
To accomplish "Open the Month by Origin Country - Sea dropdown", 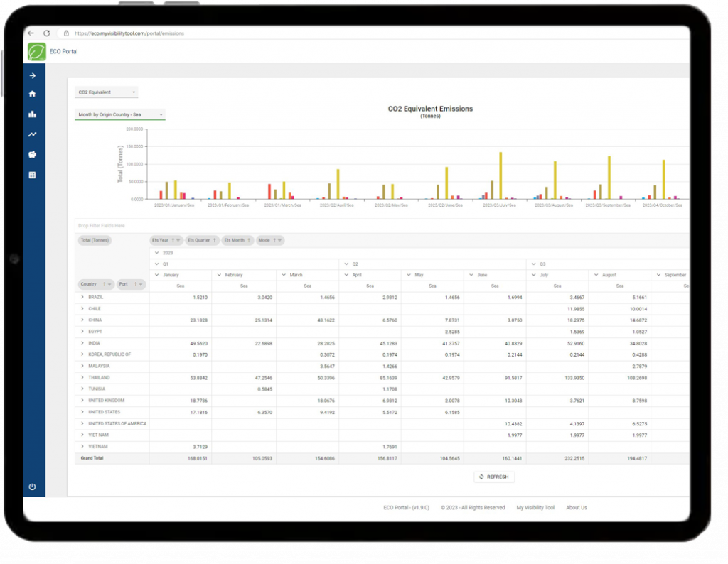I will pos(119,114).
